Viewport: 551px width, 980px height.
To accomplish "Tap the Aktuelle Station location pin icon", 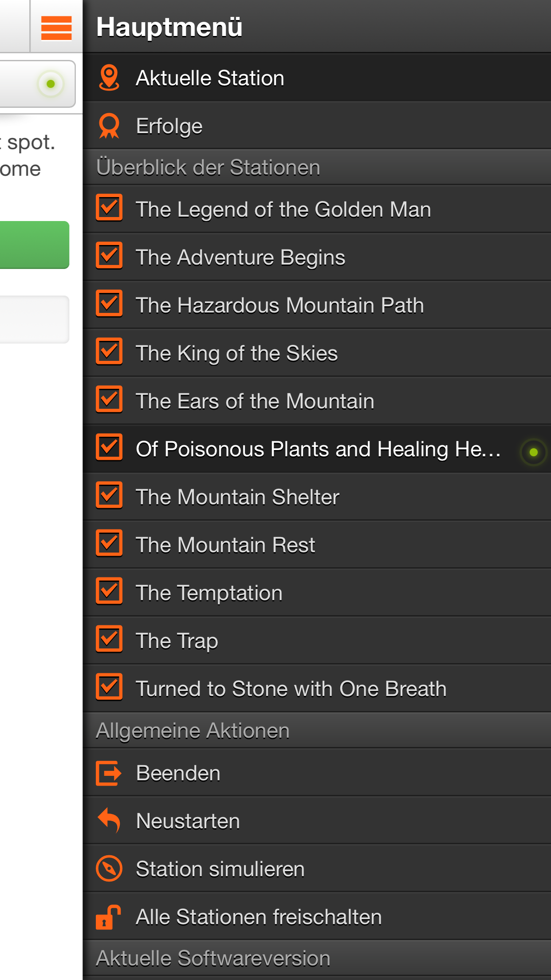I will pos(109,78).
